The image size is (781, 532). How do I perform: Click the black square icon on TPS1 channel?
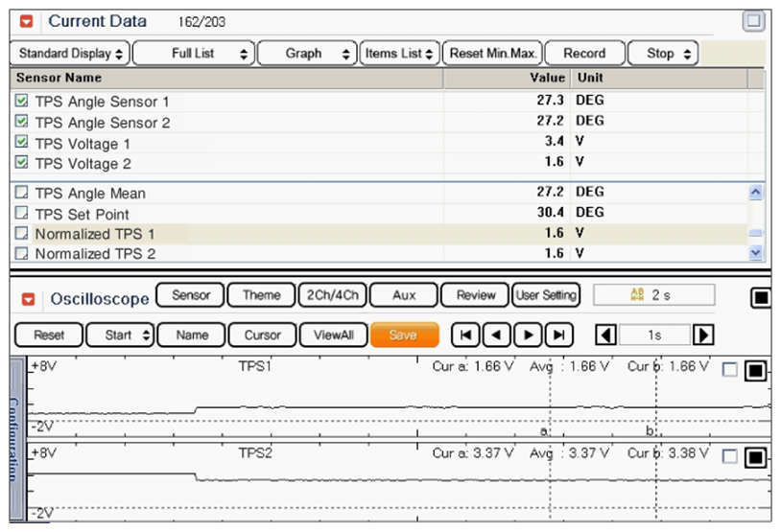click(x=755, y=371)
